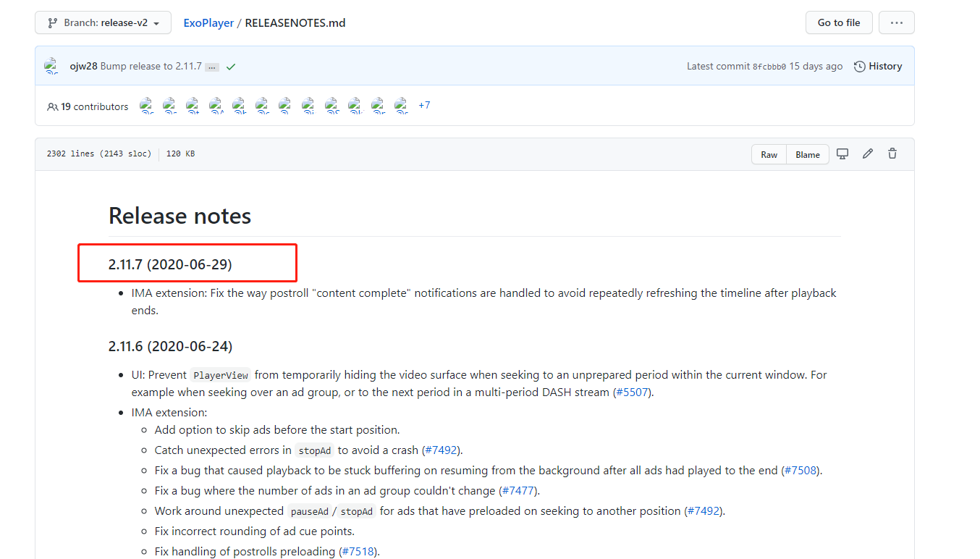The image size is (980, 559).
Task: Click the History clock icon
Action: click(x=859, y=67)
